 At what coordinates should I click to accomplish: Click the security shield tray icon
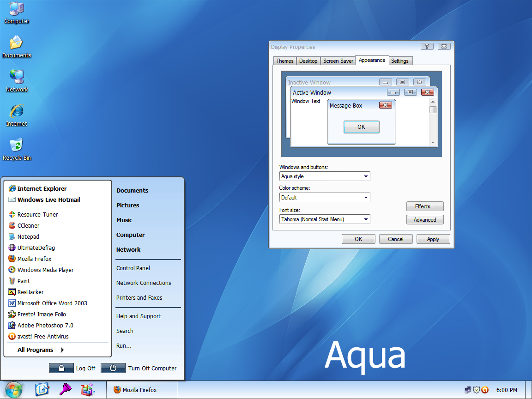pos(477,390)
